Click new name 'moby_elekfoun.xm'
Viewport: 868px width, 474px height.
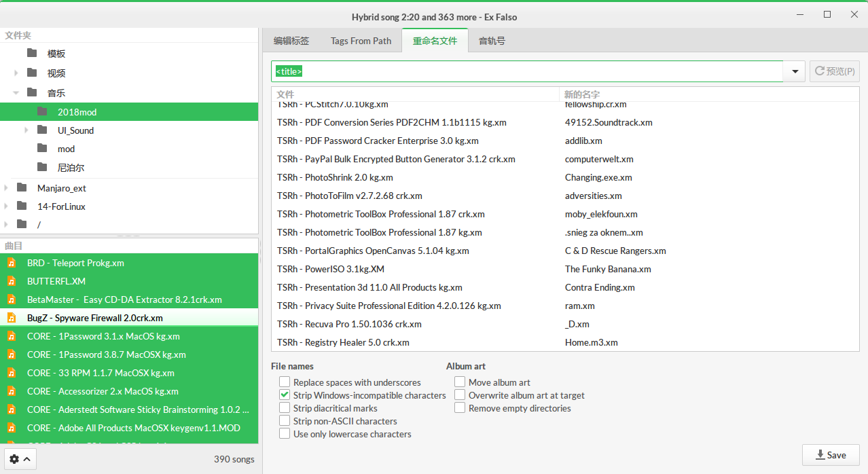[x=601, y=214]
